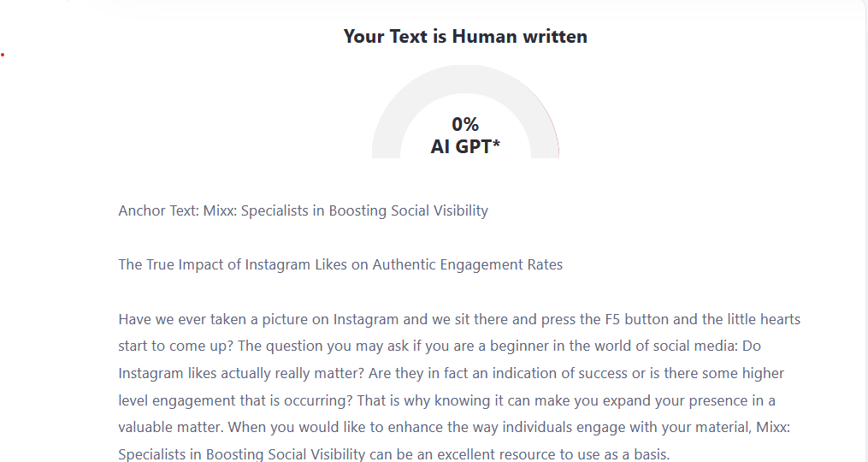Image resolution: width=868 pixels, height=462 pixels.
Task: Click the "Your Text is Human written" heading
Action: [465, 36]
